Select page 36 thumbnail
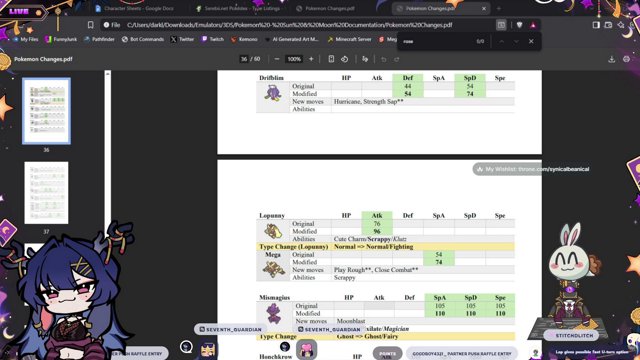The width and height of the screenshot is (640, 360). pyautogui.click(x=46, y=111)
